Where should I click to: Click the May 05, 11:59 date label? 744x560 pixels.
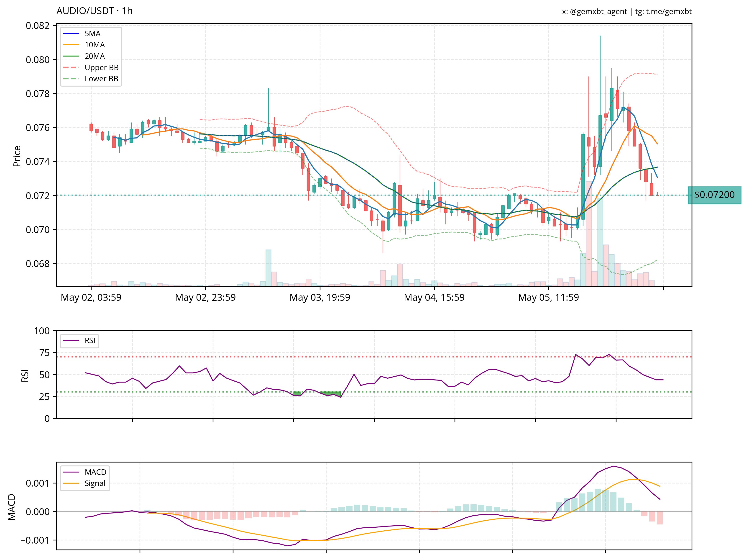pyautogui.click(x=549, y=298)
